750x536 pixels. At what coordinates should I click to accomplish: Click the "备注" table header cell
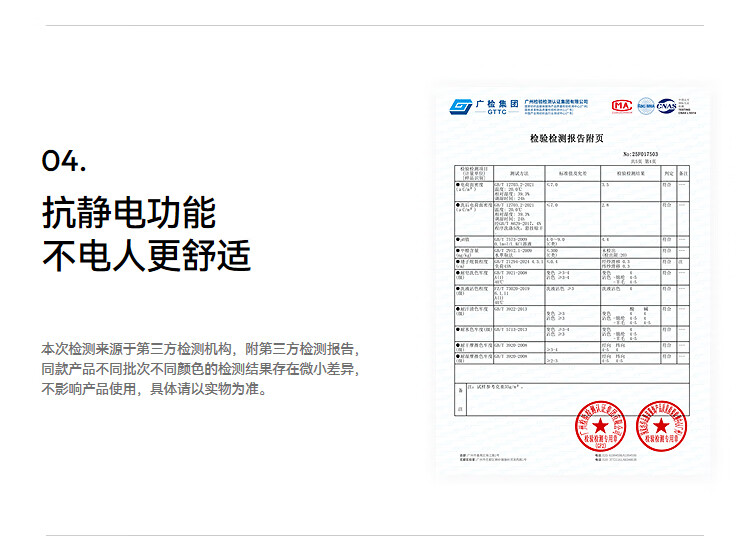tap(683, 173)
